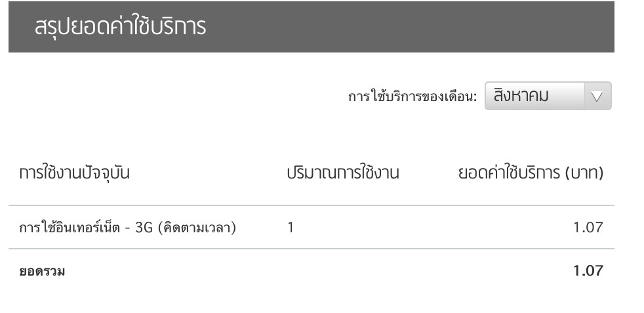Click the 3G text in the internet row
Image resolution: width=644 pixels, height=313 pixels.
[x=144, y=227]
